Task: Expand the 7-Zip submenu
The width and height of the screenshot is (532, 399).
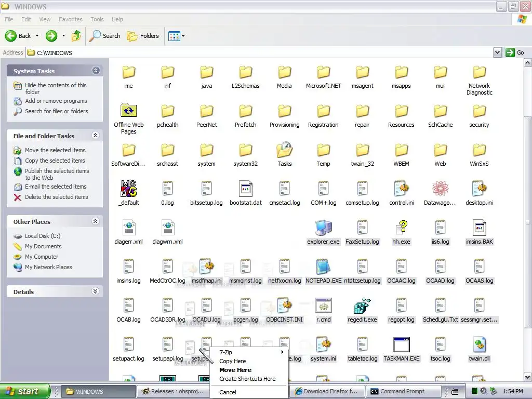Action: pos(249,352)
